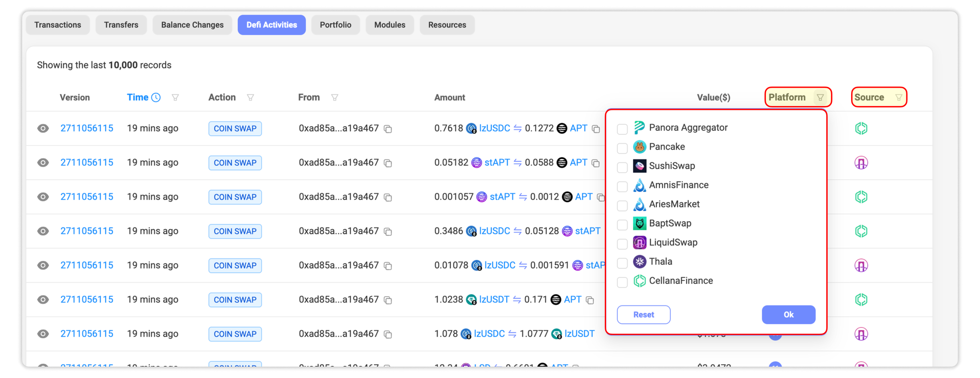This screenshot has height=378, width=980.
Task: Switch to the Transactions tab
Action: coord(58,25)
